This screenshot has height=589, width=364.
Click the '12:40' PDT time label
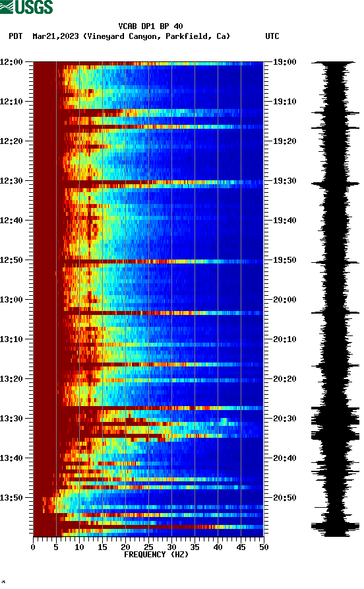pyautogui.click(x=12, y=221)
